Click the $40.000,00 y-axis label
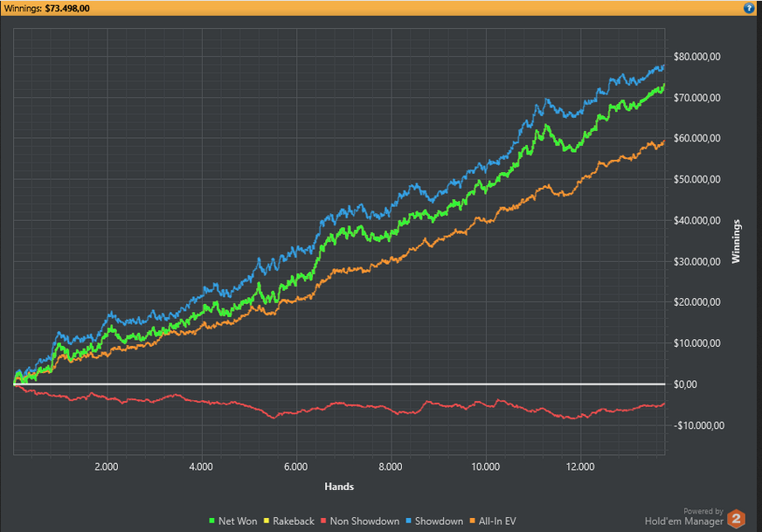Viewport: 762px width, 532px height. pos(696,220)
